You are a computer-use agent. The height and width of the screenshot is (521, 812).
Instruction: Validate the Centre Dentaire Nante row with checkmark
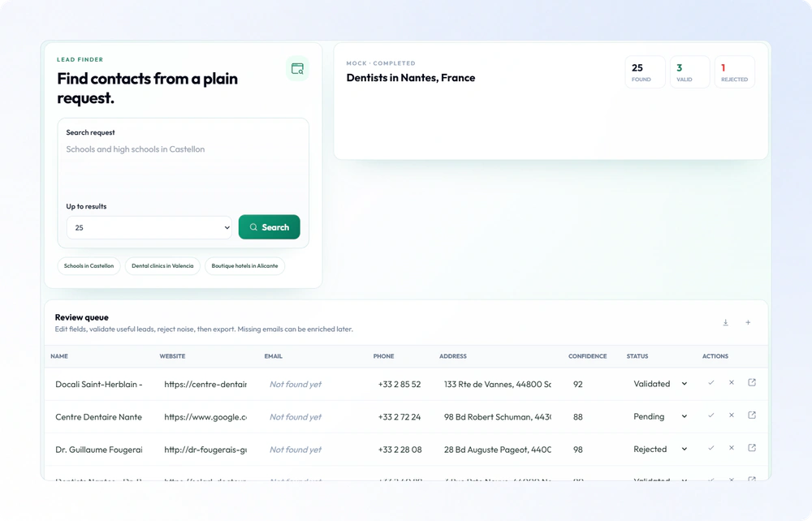(711, 416)
